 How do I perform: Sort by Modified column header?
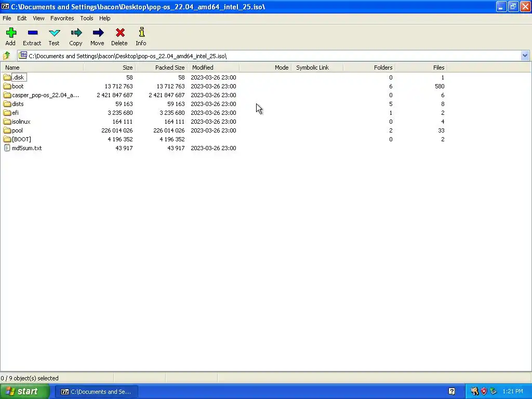tap(214, 68)
